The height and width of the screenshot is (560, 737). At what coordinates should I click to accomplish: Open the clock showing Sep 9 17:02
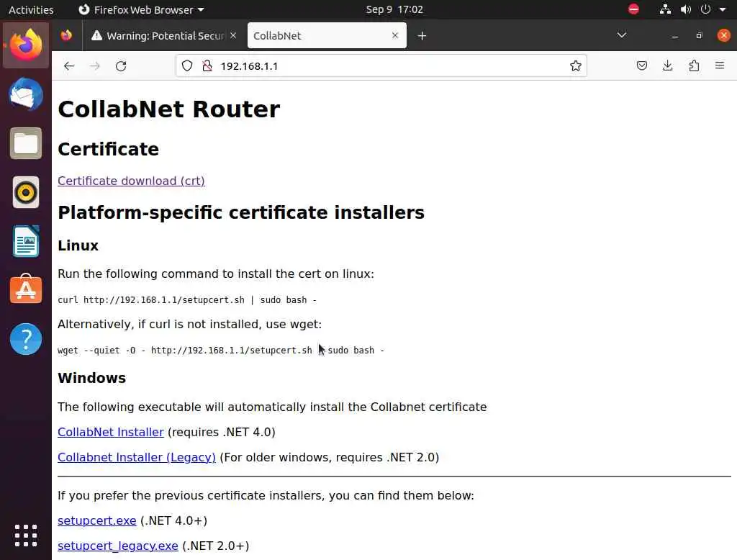pyautogui.click(x=394, y=9)
